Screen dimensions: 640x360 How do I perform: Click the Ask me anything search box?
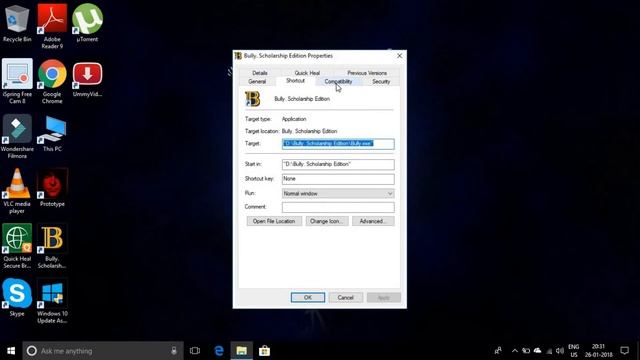coord(103,351)
